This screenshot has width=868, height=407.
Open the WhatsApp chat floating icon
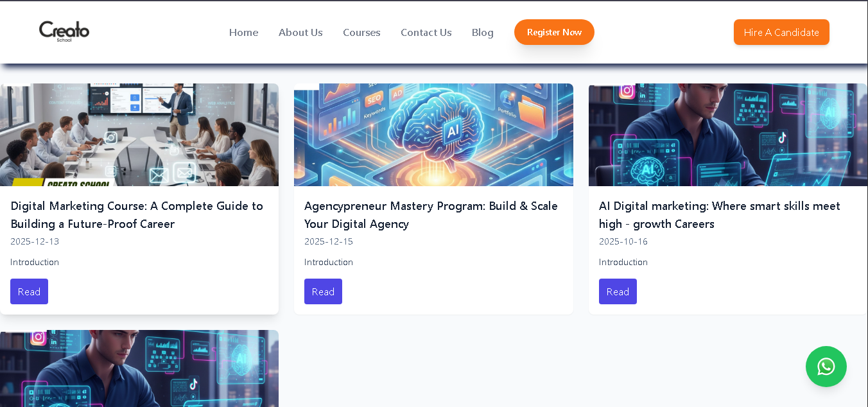pos(826,367)
